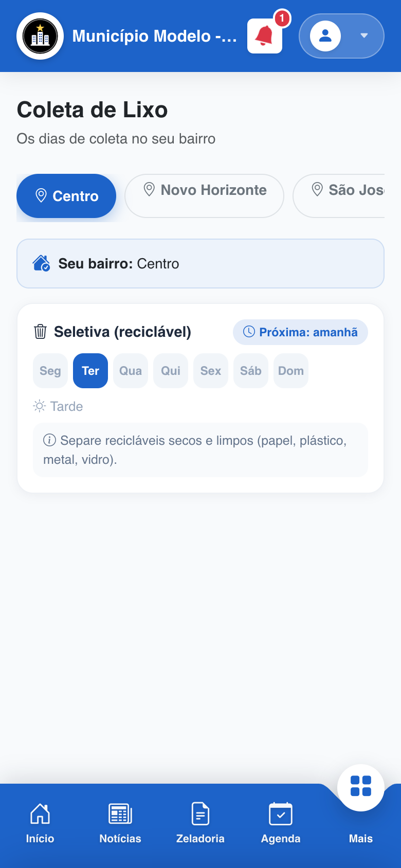Click the user profile avatar icon
Screen dimensions: 401x868
(x=325, y=36)
